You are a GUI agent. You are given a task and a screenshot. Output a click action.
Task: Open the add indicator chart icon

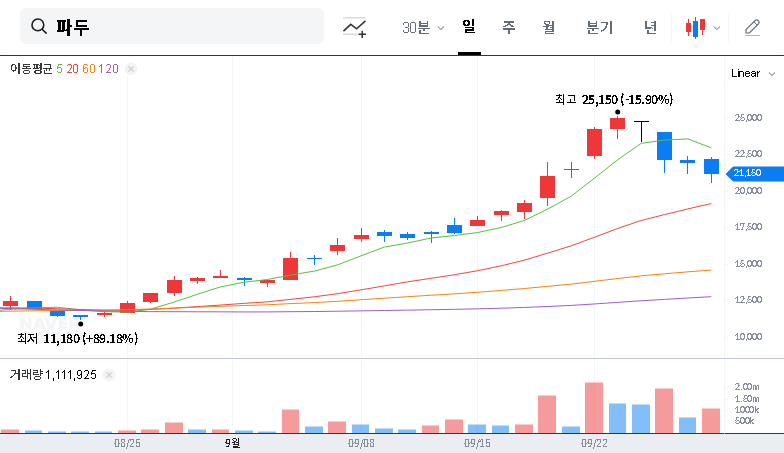[354, 27]
